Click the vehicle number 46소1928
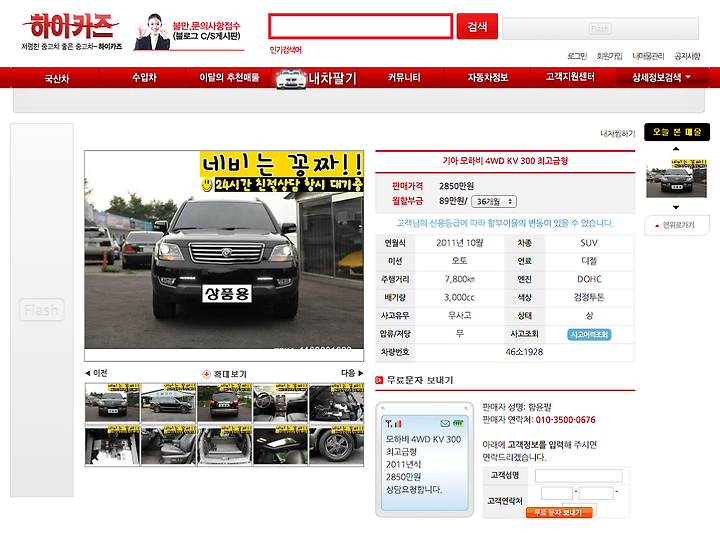 (524, 352)
